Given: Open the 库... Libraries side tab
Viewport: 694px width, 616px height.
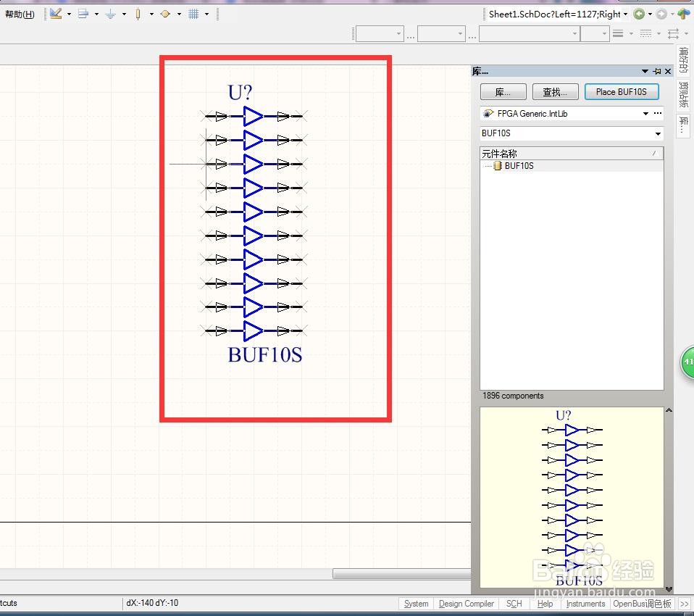Looking at the screenshot, I should coord(684,125).
